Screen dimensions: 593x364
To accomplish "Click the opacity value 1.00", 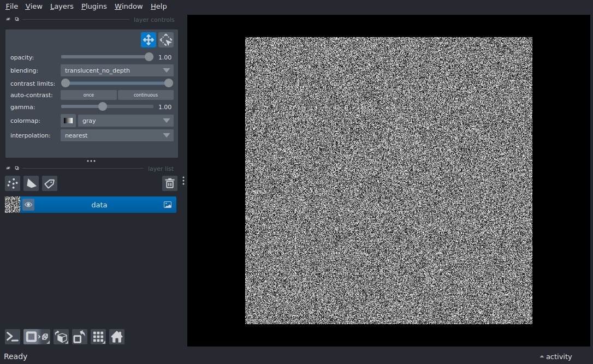I will (x=165, y=57).
